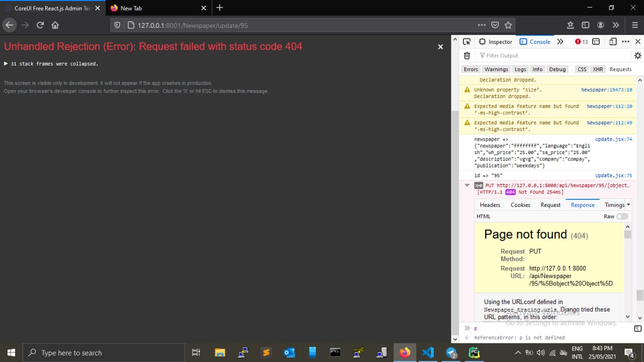Screen dimensions: 644x362
Task: Bookmark this page with the star icon
Action: [x=508, y=25]
